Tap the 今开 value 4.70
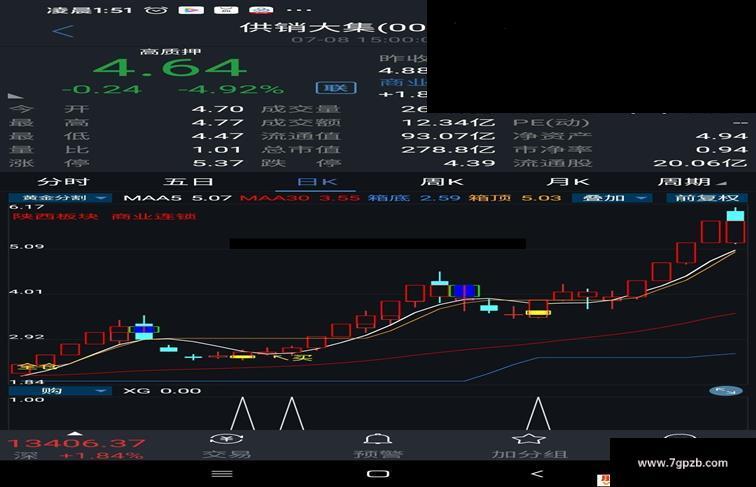This screenshot has height=487, width=756. click(217, 109)
